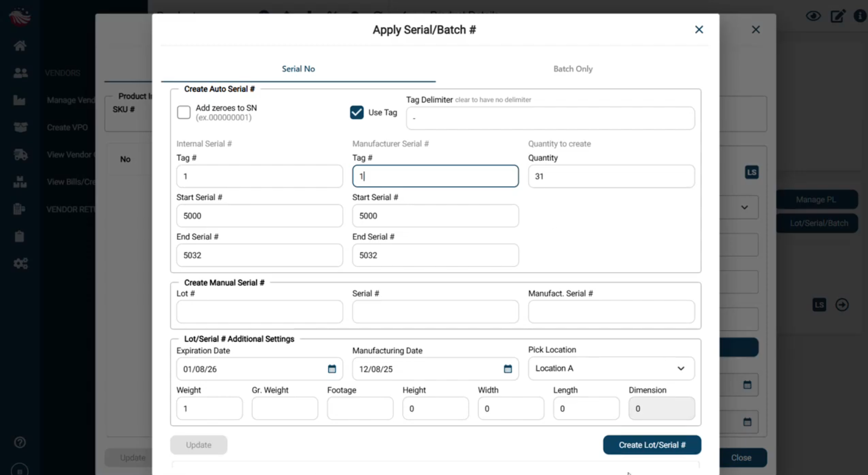The height and width of the screenshot is (475, 868).
Task: Click the help question mark icon
Action: [20, 442]
